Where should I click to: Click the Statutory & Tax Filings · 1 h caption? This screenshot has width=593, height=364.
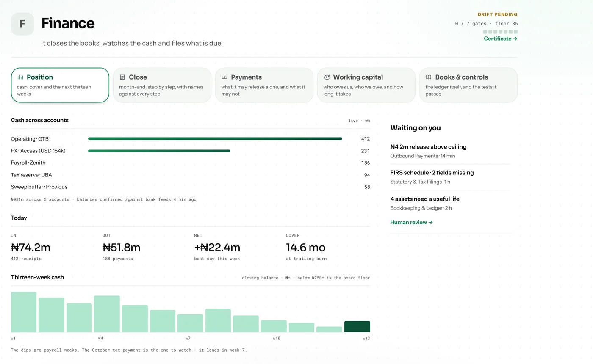click(420, 182)
